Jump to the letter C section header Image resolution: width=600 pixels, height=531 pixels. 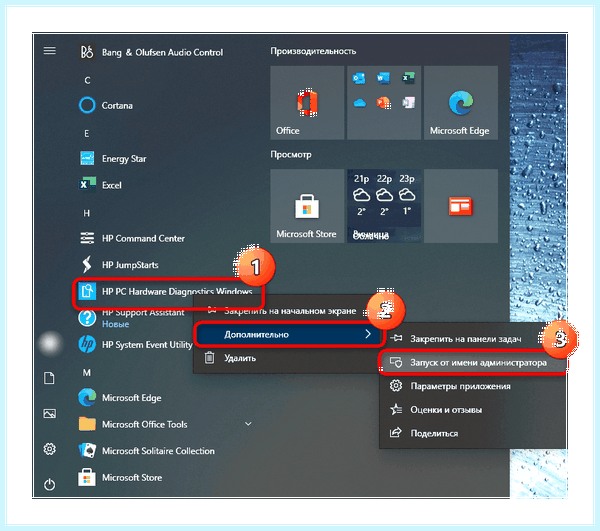click(x=87, y=80)
